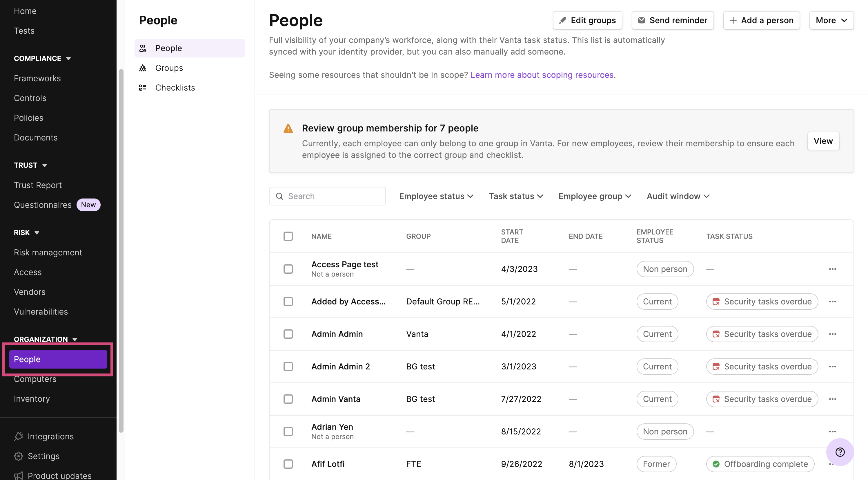Screen dimensions: 868x480
Task: Check the Admin Admin row checkbox
Action: pos(288,334)
